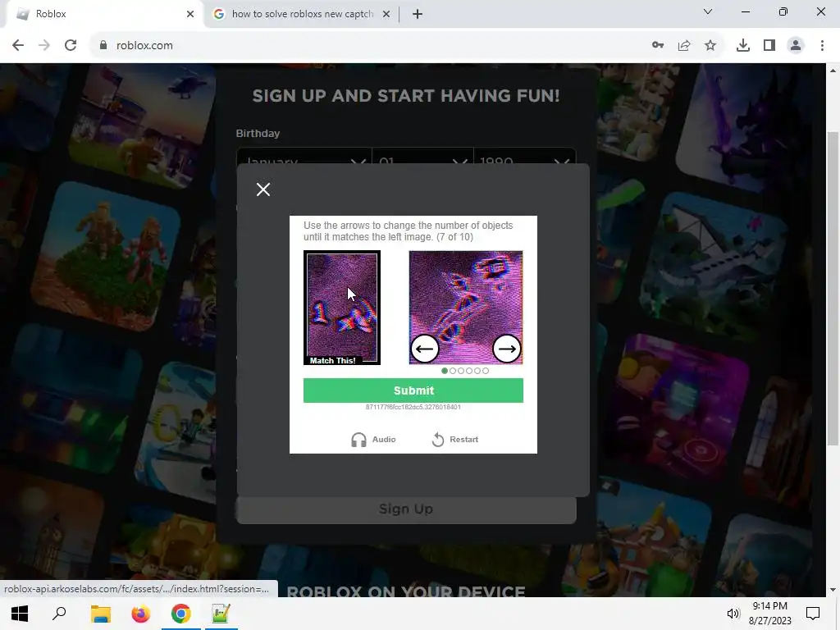Restart the captcha challenge

(454, 440)
